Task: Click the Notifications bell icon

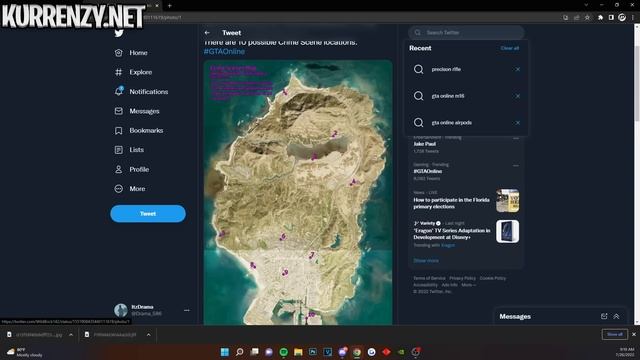Action: point(119,91)
